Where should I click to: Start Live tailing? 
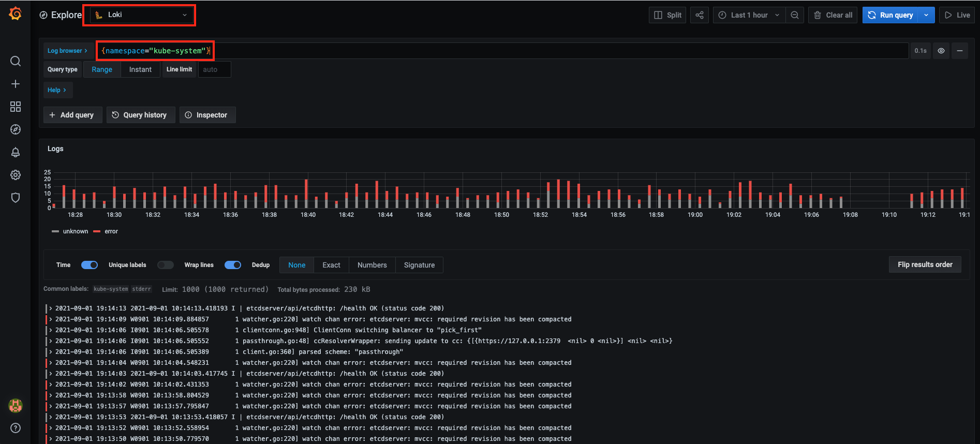(957, 15)
